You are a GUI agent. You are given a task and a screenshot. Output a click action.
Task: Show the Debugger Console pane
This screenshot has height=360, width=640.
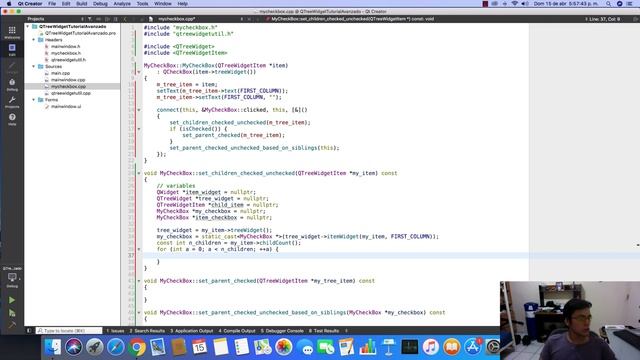coord(282,331)
